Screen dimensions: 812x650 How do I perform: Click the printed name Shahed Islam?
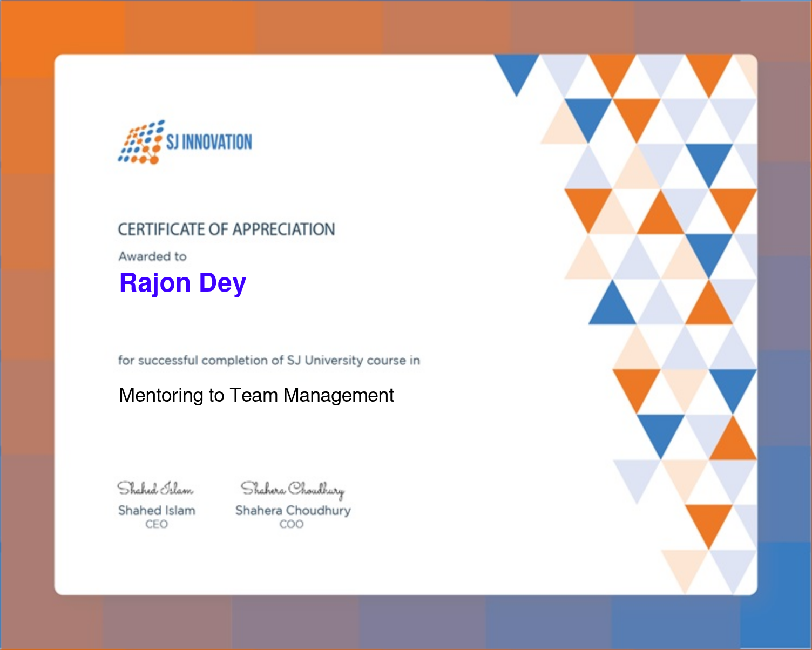(x=157, y=510)
